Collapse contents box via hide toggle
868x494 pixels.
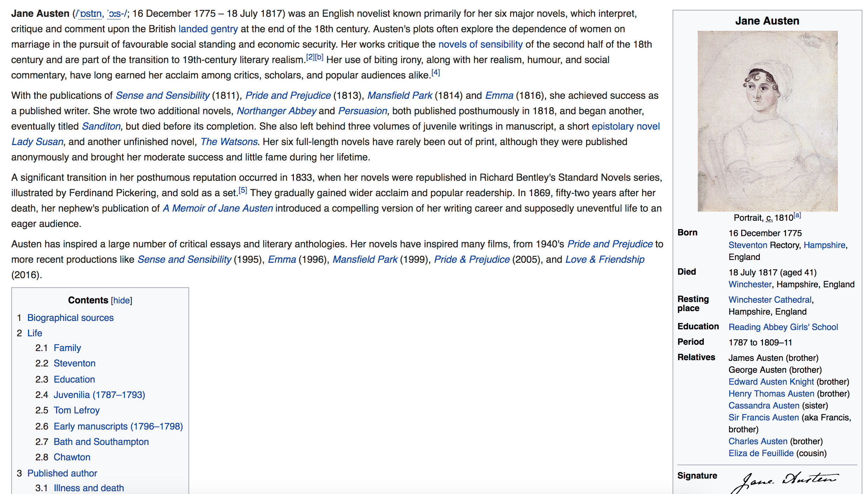[x=122, y=301]
